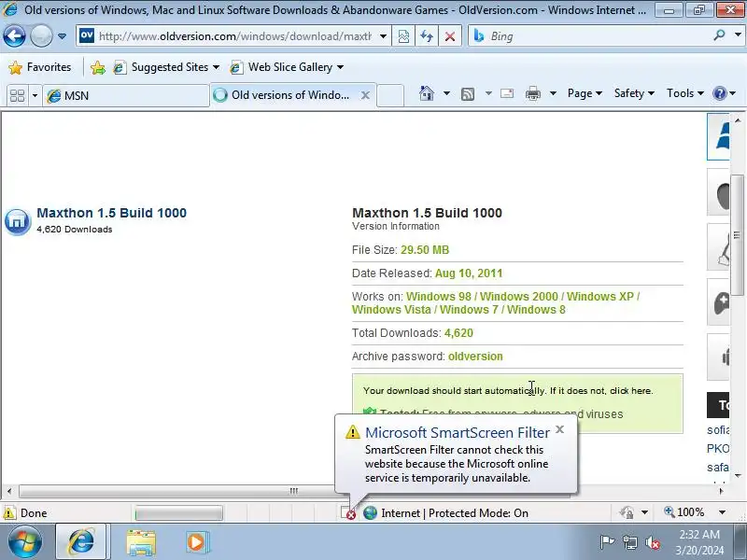Click the Done status warning icon
This screenshot has width=747, height=560.
9,512
